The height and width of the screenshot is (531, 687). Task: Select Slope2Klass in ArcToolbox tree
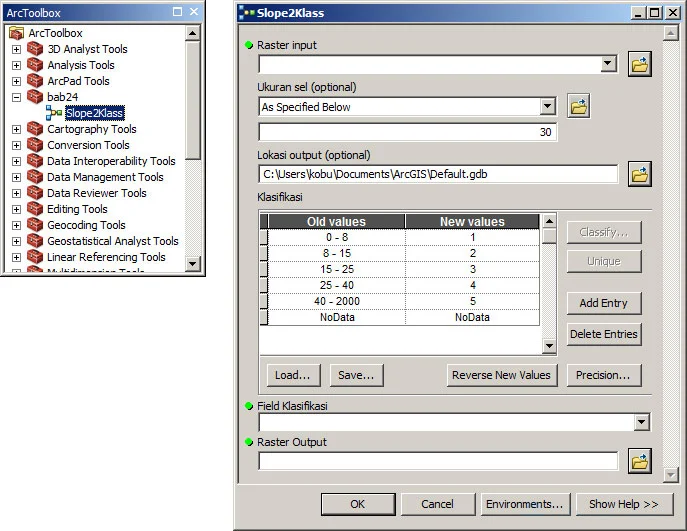tap(95, 113)
